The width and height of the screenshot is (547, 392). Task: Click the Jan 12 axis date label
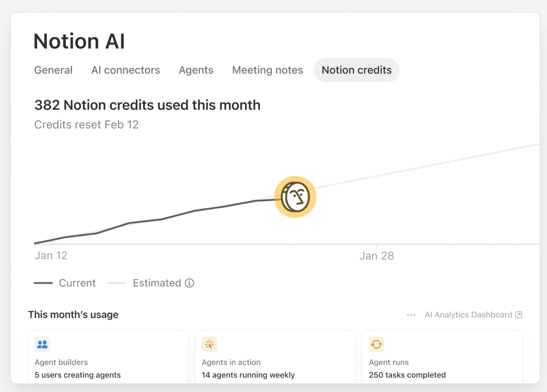[51, 255]
